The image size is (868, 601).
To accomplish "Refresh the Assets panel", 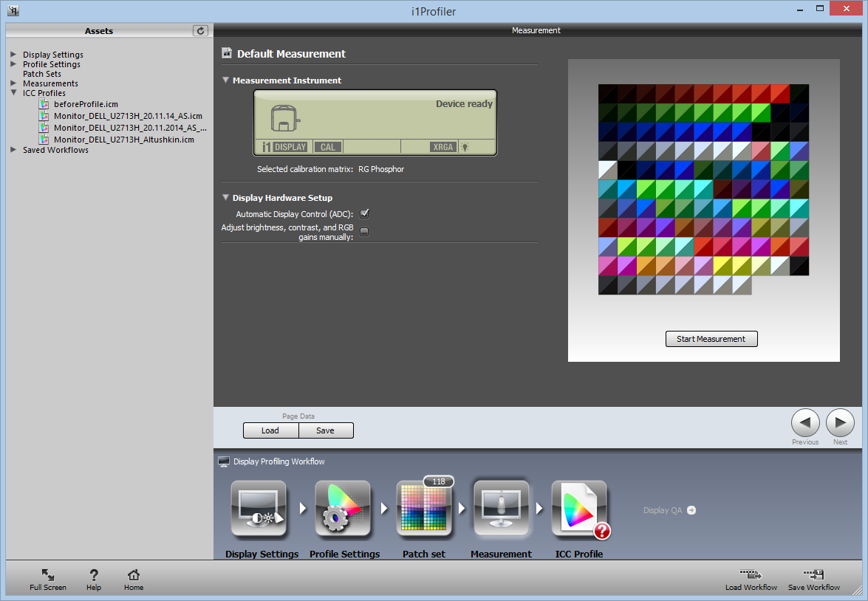I will pos(200,31).
